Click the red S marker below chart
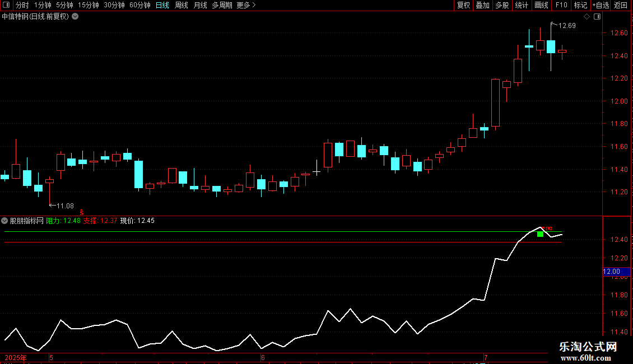Viewport: 633px width, 364px height. coord(82,212)
